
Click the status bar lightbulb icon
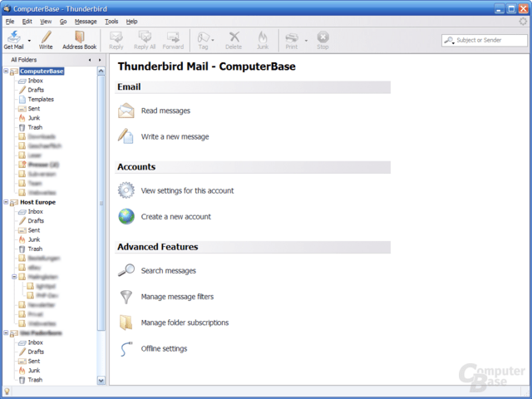point(7,392)
